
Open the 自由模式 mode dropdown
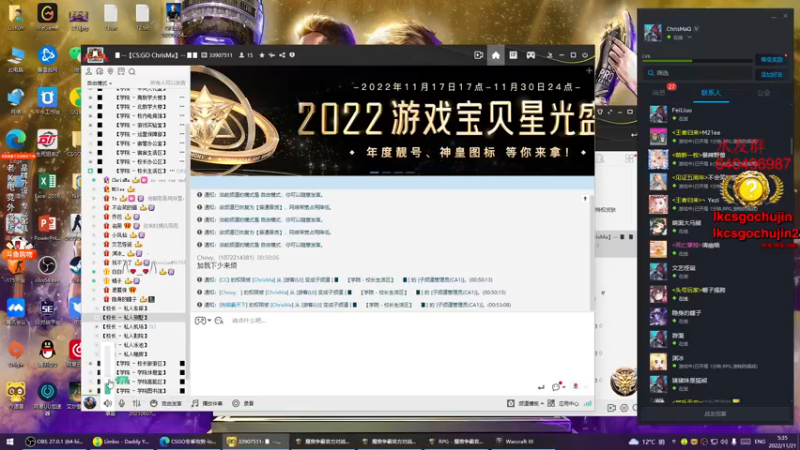coord(99,83)
